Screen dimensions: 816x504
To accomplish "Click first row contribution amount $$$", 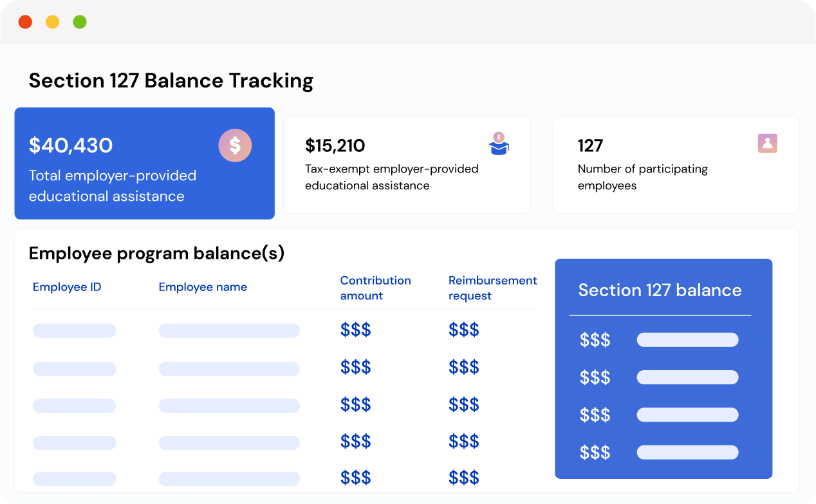I will (x=355, y=330).
